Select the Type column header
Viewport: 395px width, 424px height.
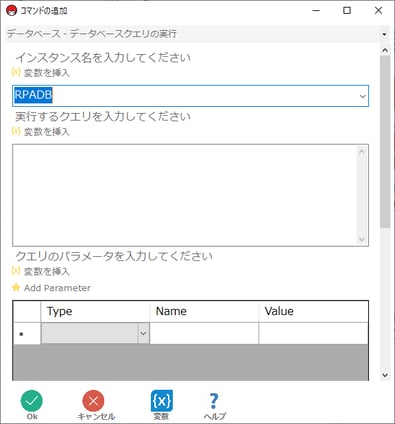click(x=95, y=311)
